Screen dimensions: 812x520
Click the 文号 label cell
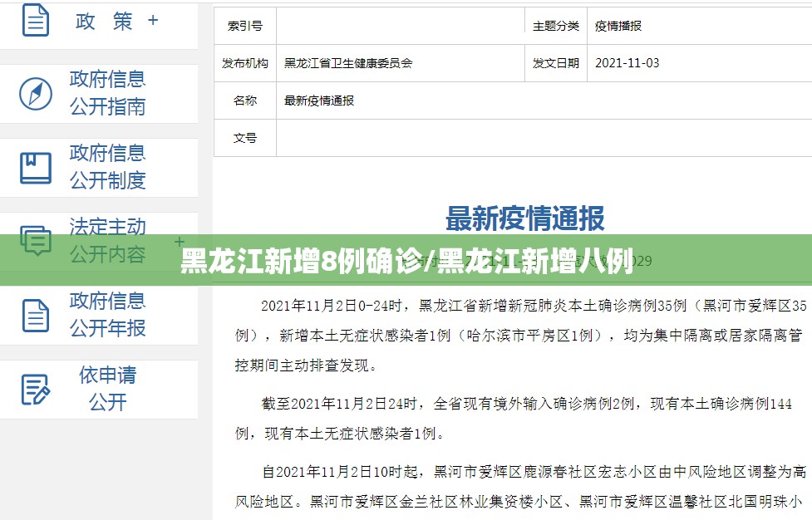pyautogui.click(x=245, y=138)
